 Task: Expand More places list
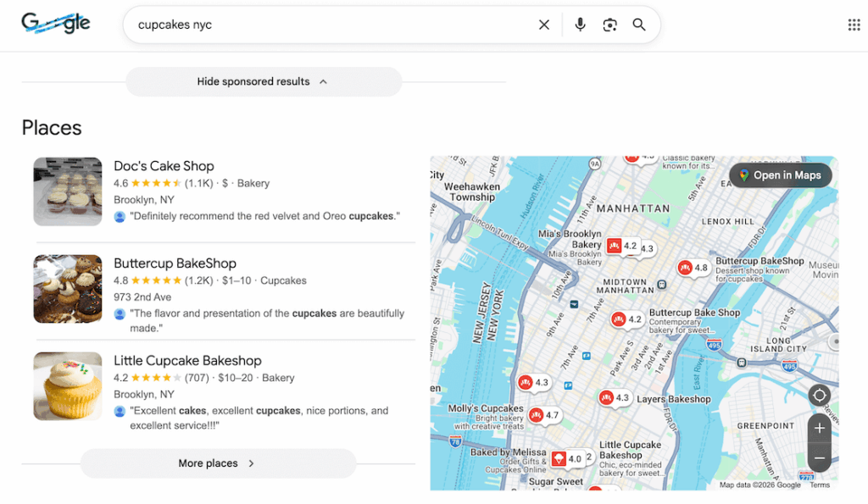[218, 463]
